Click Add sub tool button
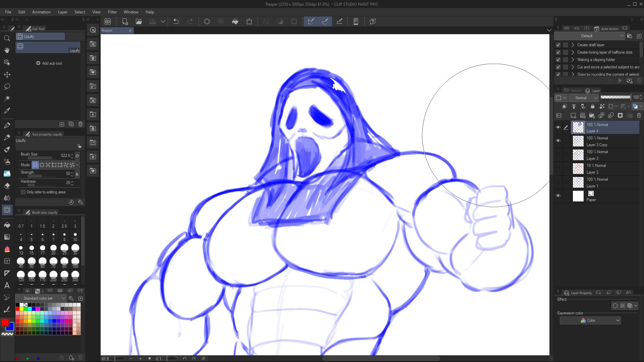644x362 pixels. [49, 63]
